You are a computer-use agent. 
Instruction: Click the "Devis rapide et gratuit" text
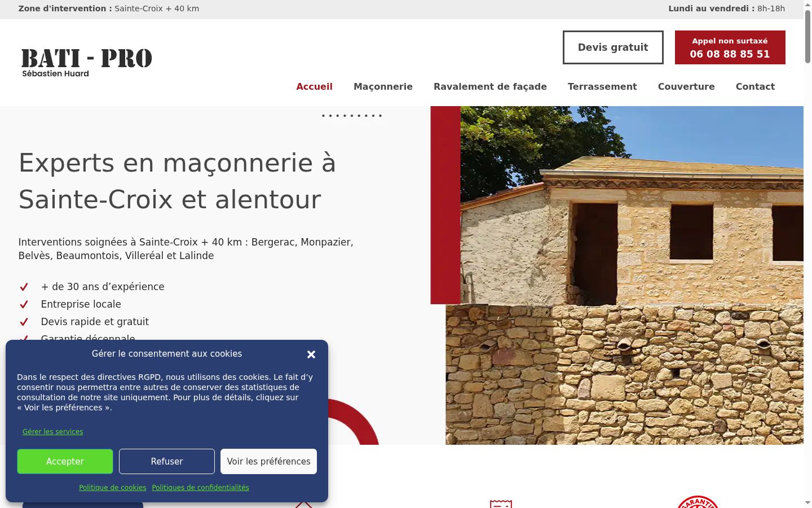click(x=95, y=322)
